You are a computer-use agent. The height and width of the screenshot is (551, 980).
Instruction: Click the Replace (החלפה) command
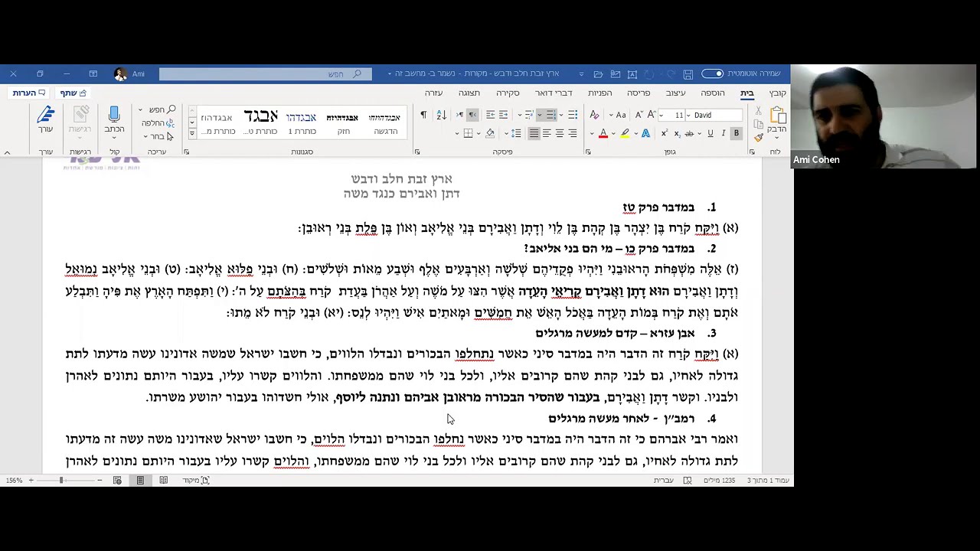(158, 123)
